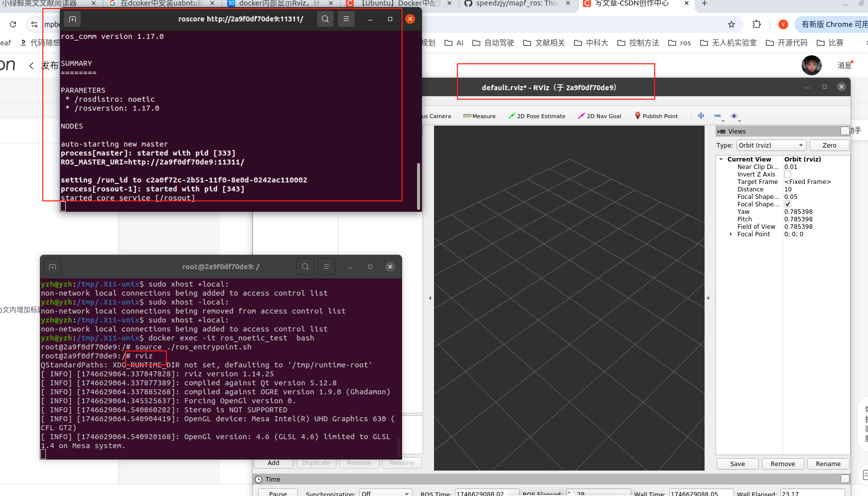
Task: Open the Chrome profile avatar Y
Action: (783, 24)
